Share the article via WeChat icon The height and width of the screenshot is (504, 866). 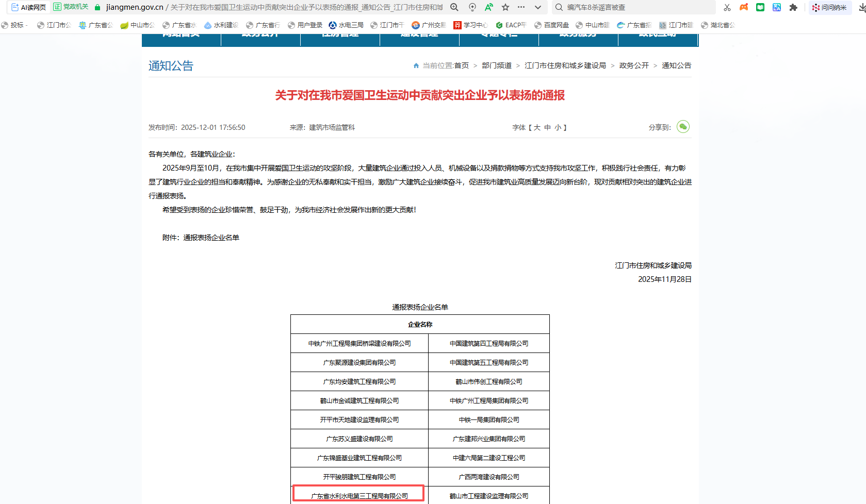pos(683,127)
